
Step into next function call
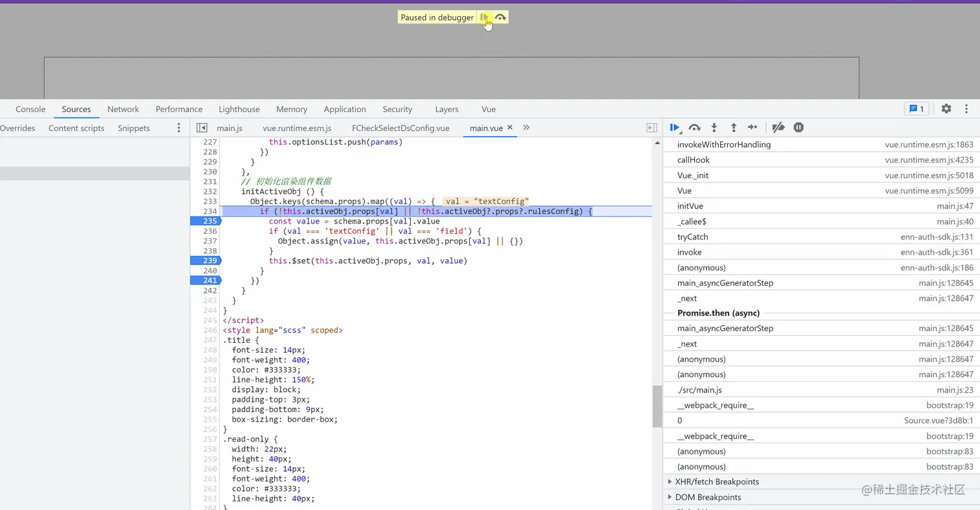(714, 128)
